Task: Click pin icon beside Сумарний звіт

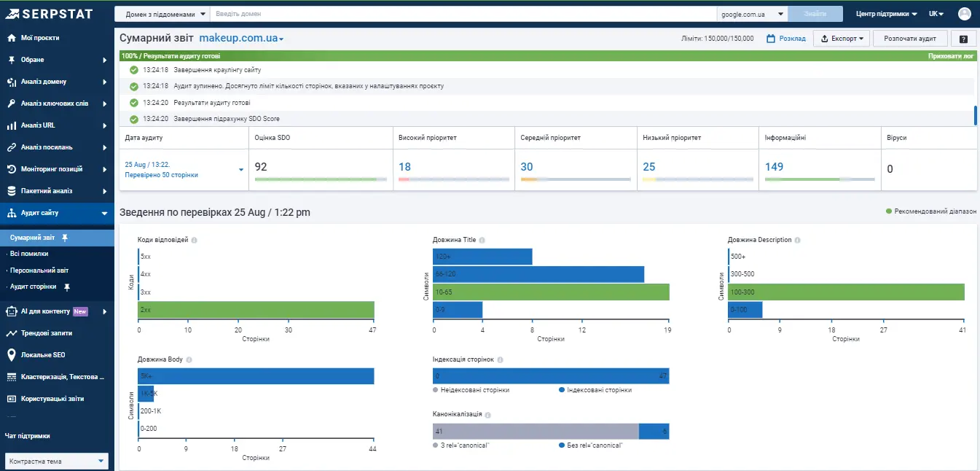Action: (65, 238)
